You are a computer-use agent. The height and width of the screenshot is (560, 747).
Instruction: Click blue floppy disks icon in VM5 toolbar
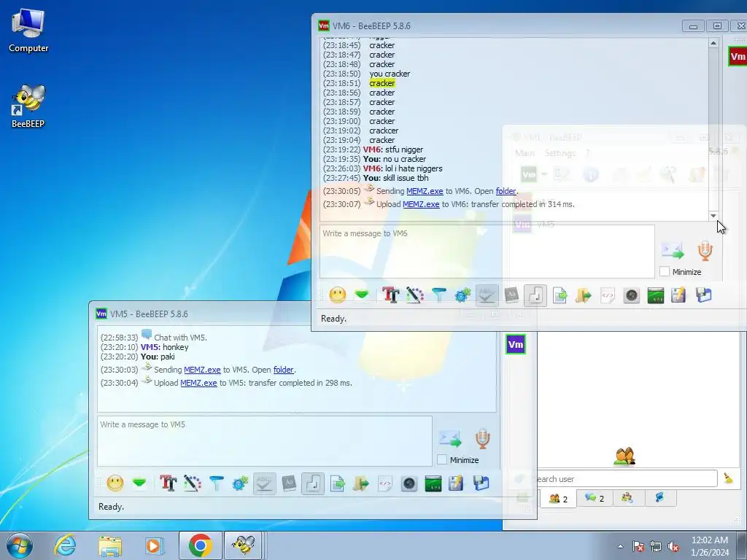coord(481,483)
